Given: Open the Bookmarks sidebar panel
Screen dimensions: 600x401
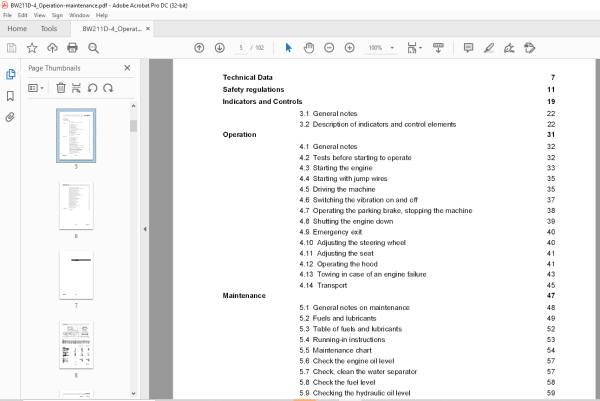Looking at the screenshot, I should click(x=10, y=96).
